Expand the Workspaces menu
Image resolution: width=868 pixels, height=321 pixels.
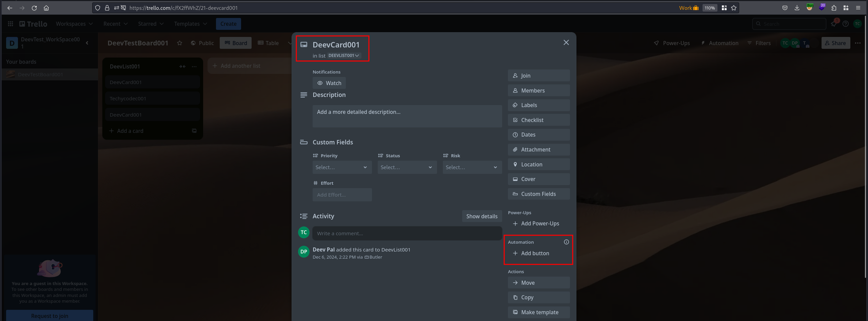(74, 24)
